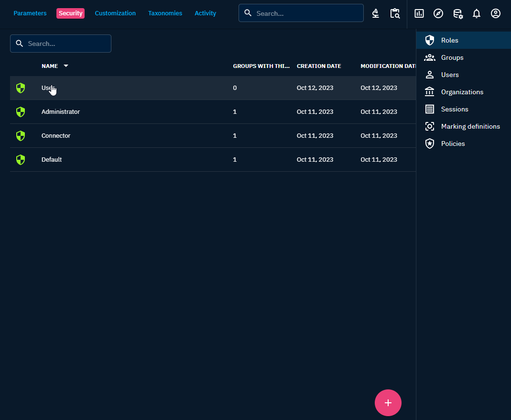
Task: Open the Taxonomies tab
Action: [x=165, y=13]
